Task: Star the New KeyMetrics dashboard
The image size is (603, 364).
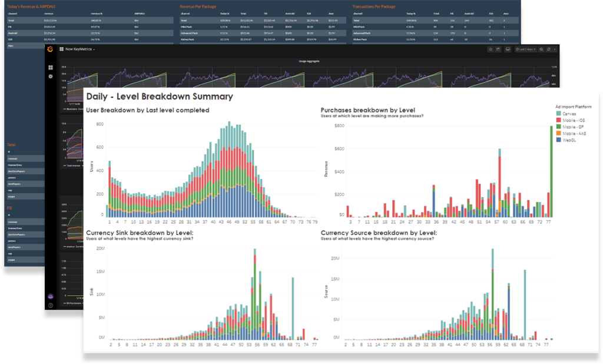Action: [x=490, y=49]
